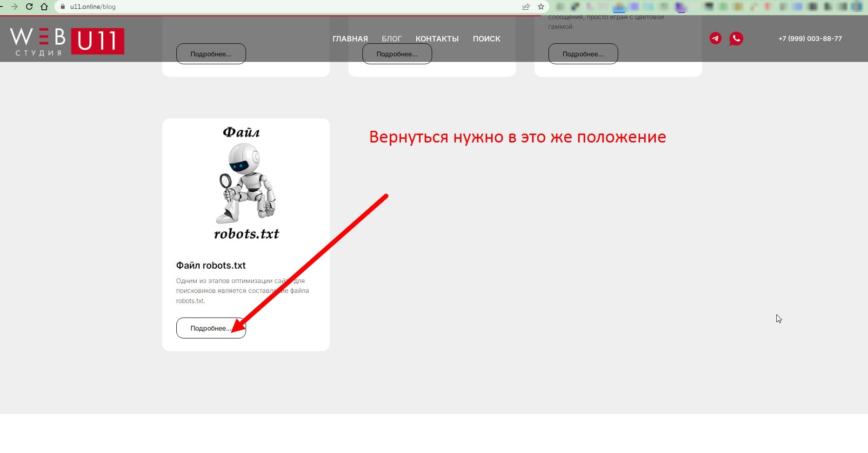Share this page using the share icon
Screen dimensions: 868x453
[526, 7]
